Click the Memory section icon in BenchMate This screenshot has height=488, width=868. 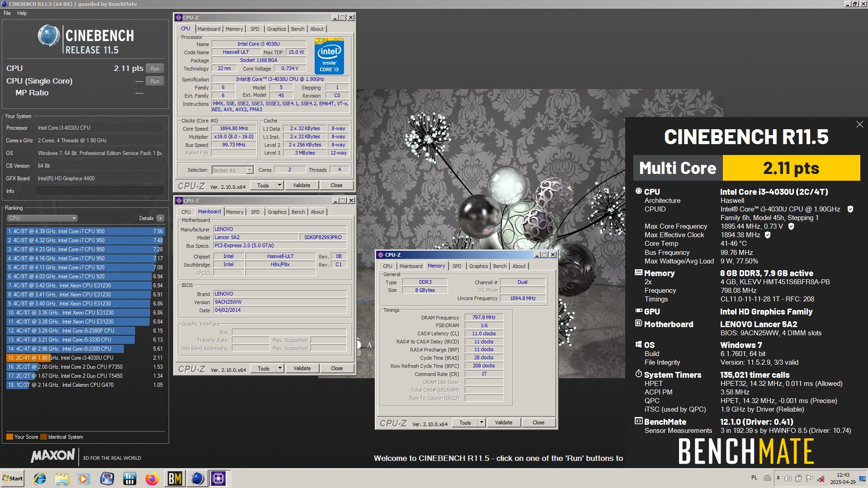[x=638, y=272]
